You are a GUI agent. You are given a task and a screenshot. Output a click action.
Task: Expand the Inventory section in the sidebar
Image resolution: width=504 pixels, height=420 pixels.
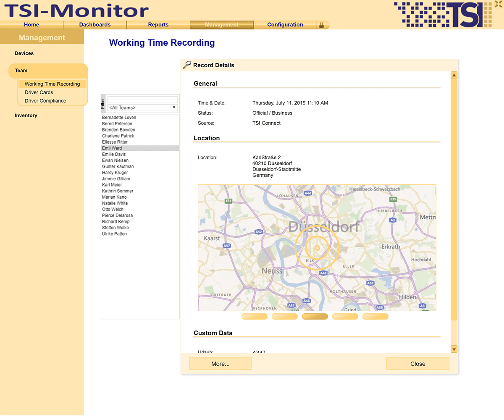tap(26, 115)
